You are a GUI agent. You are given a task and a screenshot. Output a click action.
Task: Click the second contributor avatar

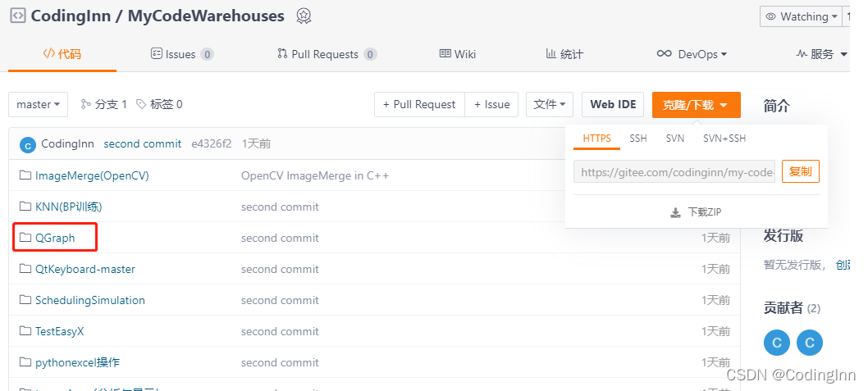pos(810,343)
